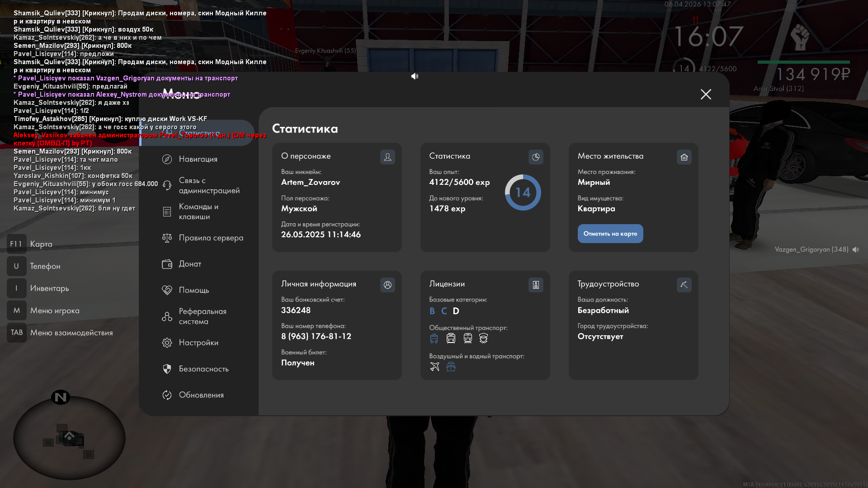Click the hammer icon in Трудоустройство card
Viewport: 868px width, 488px height.
tap(684, 285)
